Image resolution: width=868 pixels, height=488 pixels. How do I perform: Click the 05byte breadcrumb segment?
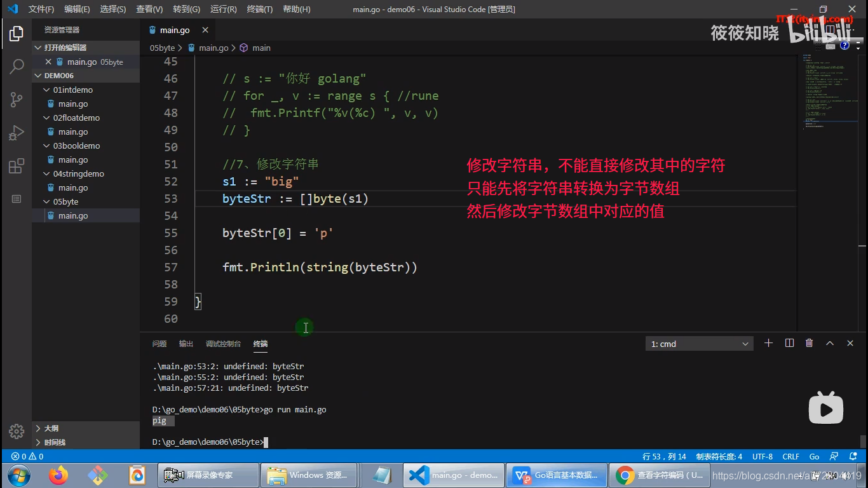162,48
